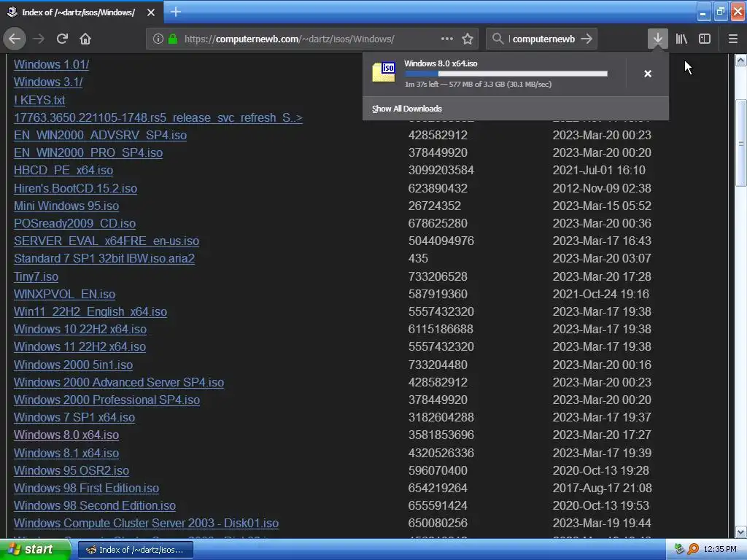
Task: Open the Windows 3.1/ folder link
Action: tap(48, 82)
